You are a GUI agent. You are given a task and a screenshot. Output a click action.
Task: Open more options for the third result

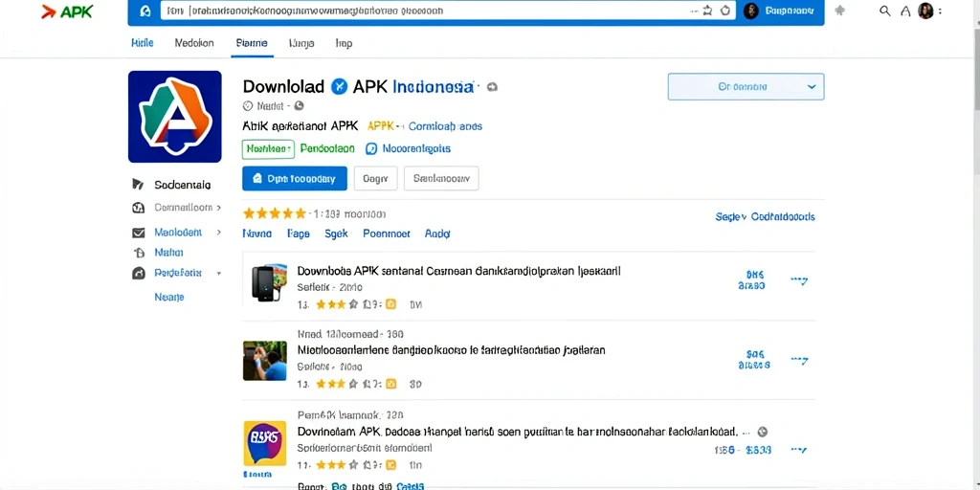(x=799, y=450)
